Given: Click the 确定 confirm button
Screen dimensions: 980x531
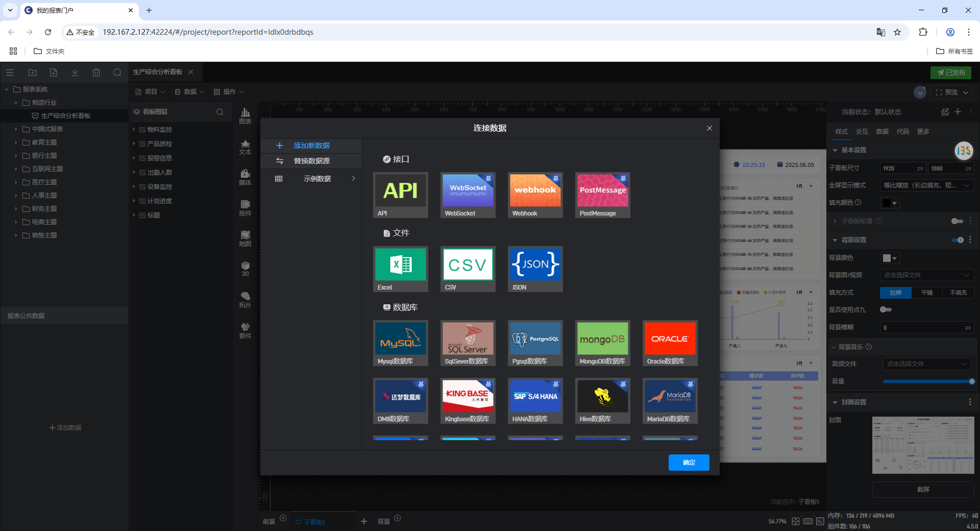Looking at the screenshot, I should 689,463.
